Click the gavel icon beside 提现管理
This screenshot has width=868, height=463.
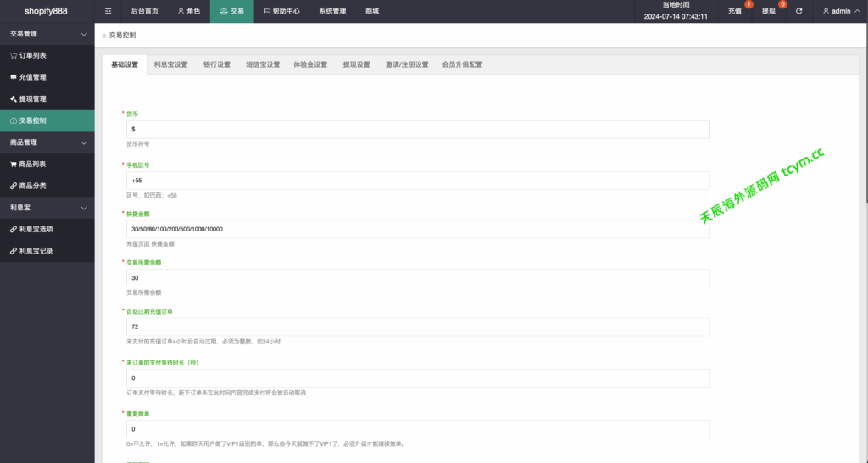pos(14,98)
